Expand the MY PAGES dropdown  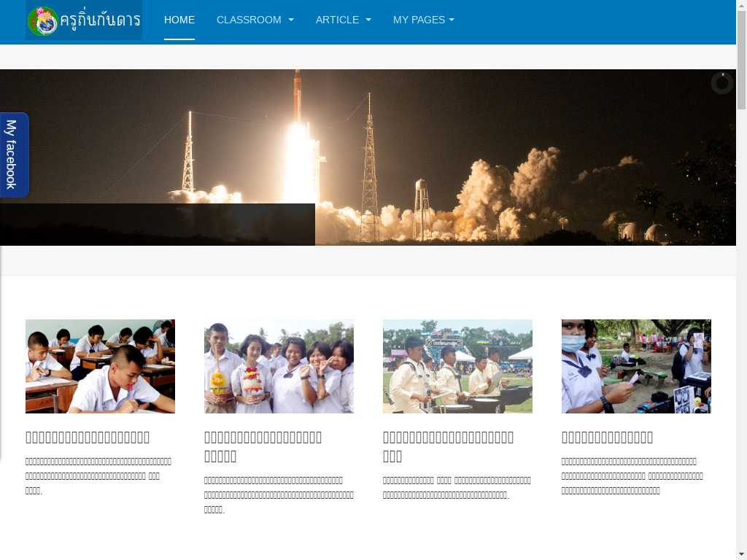pyautogui.click(x=424, y=20)
